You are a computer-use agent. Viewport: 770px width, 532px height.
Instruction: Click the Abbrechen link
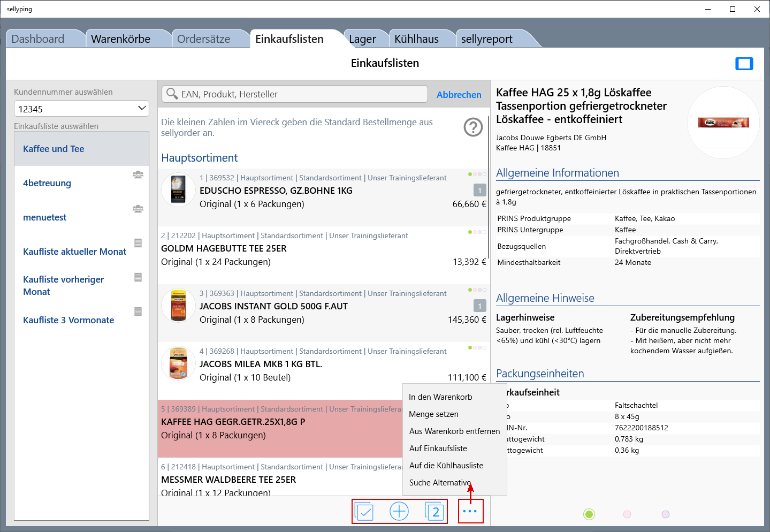coord(459,95)
